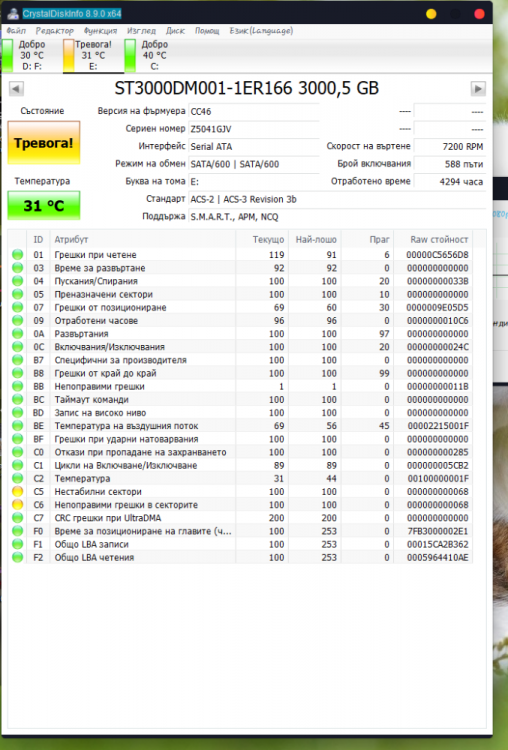Select row Пускания/Спирания
This screenshot has width=508, height=750.
[240, 281]
